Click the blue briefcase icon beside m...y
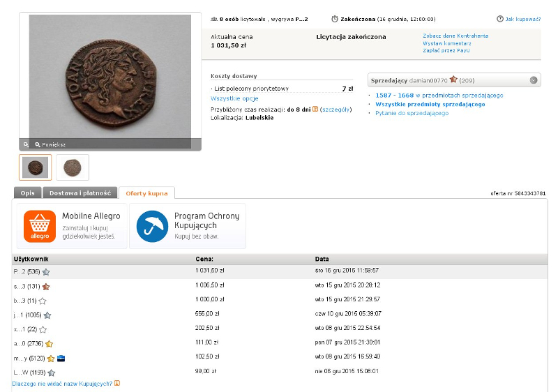Viewport: 558px width, 392px height. pyautogui.click(x=61, y=359)
